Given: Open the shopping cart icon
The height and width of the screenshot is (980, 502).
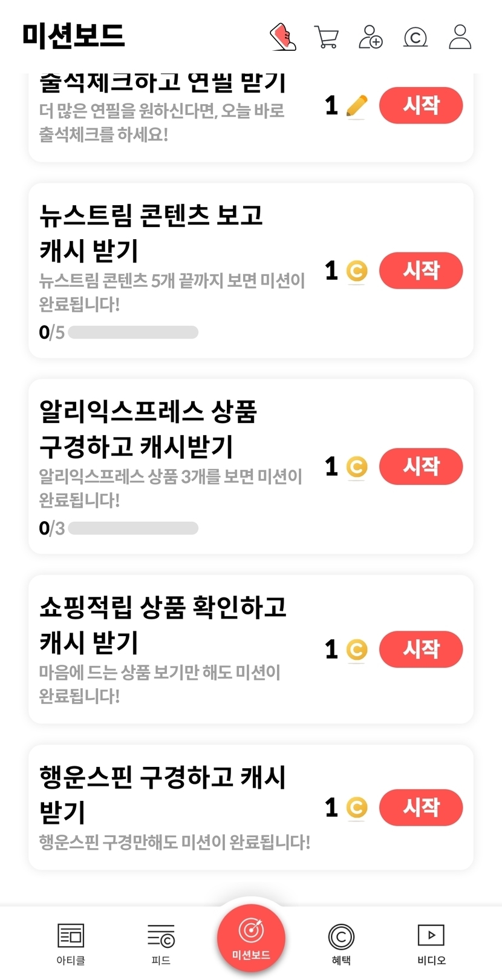Looking at the screenshot, I should pyautogui.click(x=327, y=37).
